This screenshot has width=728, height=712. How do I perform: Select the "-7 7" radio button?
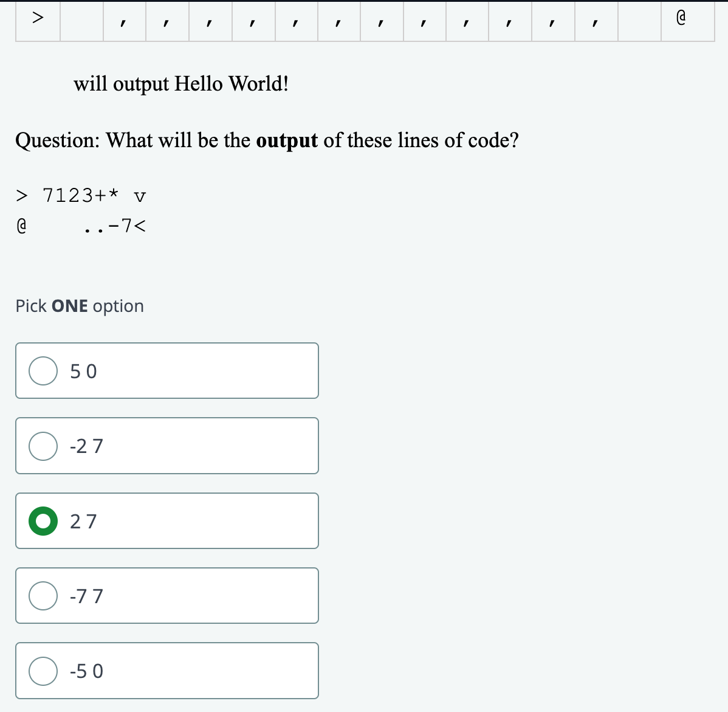point(43,596)
